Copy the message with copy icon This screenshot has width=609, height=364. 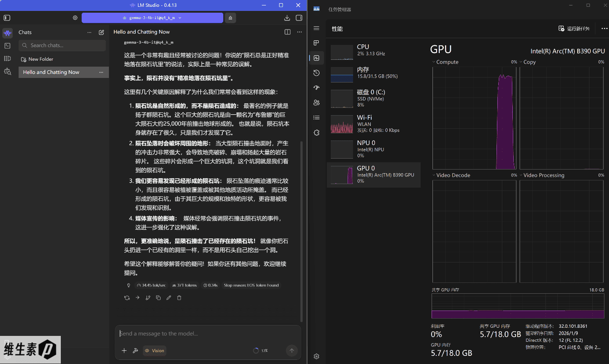click(158, 298)
